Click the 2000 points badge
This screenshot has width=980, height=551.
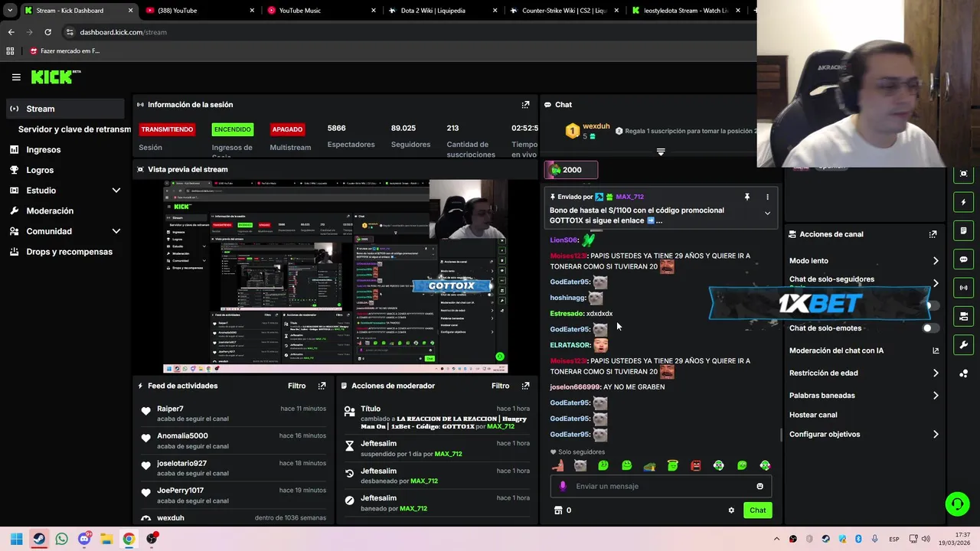[x=570, y=170]
